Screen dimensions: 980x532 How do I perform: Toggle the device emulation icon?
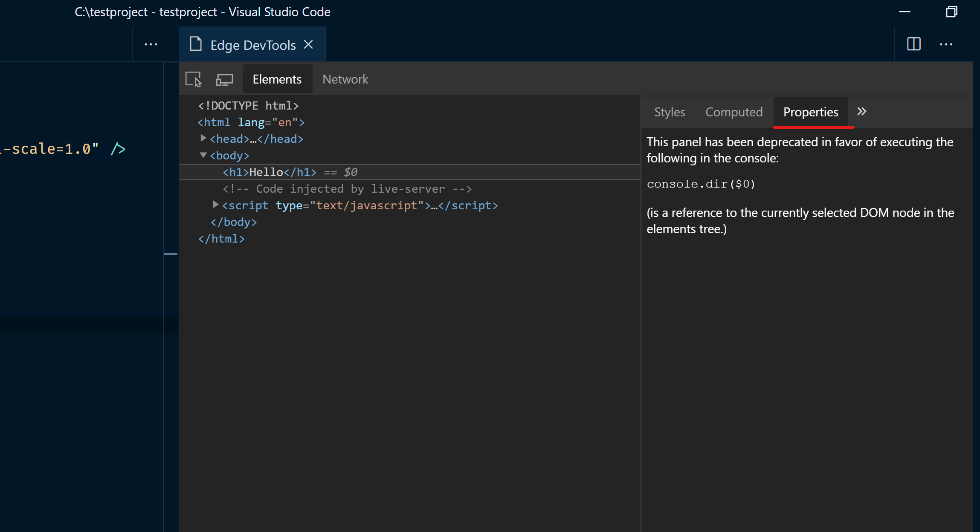tap(224, 79)
